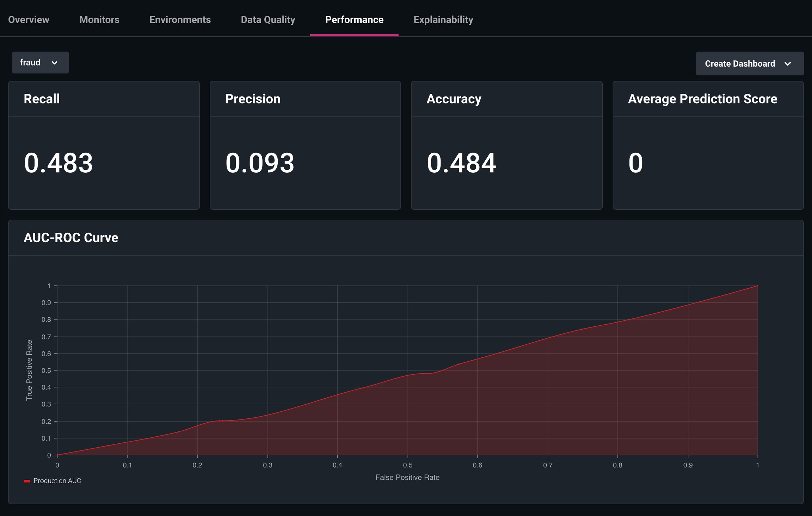Viewport: 812px width, 516px height.
Task: Switch to the Explainability tab
Action: pyautogui.click(x=443, y=19)
